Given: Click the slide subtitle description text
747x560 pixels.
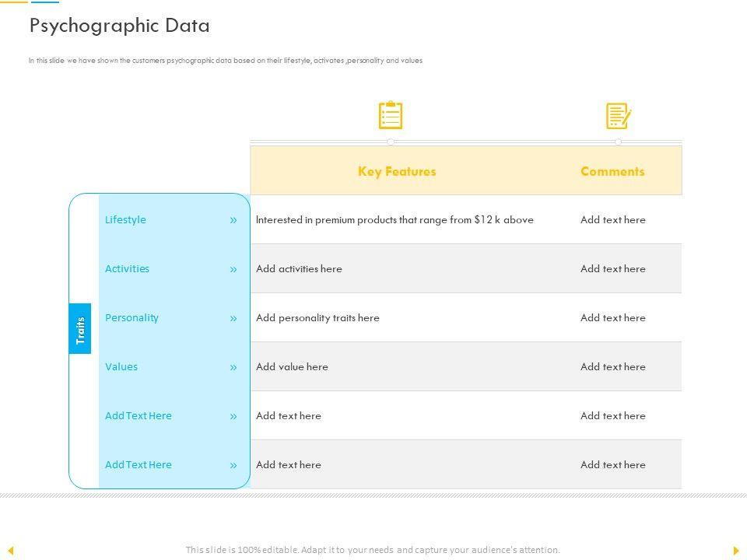Looking at the screenshot, I should tap(226, 61).
